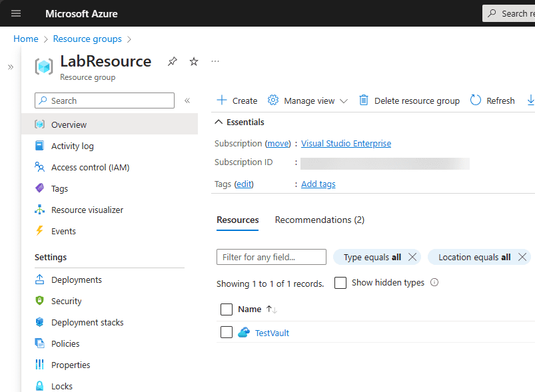535x392 pixels.
Task: Open the more options ellipsis menu
Action: 215,61
